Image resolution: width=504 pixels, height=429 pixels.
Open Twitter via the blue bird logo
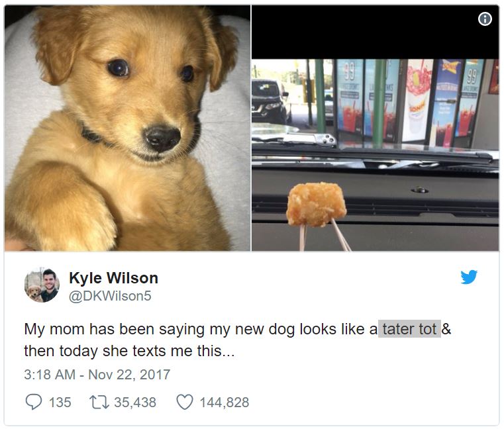[469, 277]
